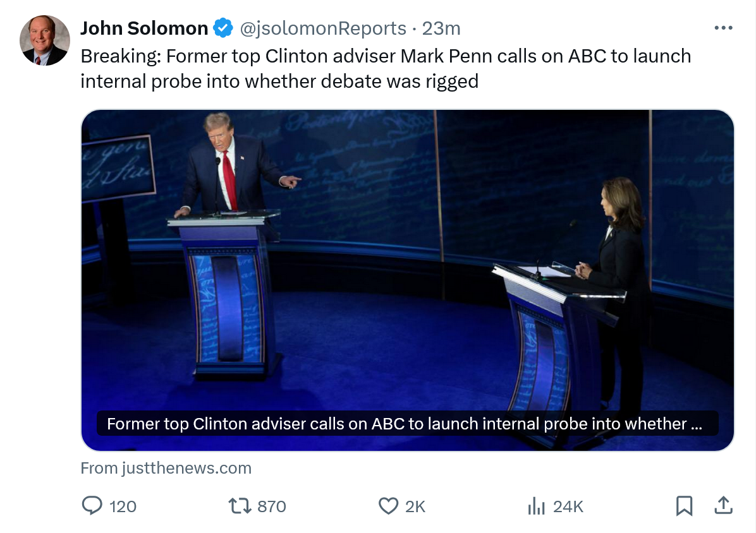Open the view analytics bar chart icon
The width and height of the screenshot is (756, 533).
click(536, 505)
